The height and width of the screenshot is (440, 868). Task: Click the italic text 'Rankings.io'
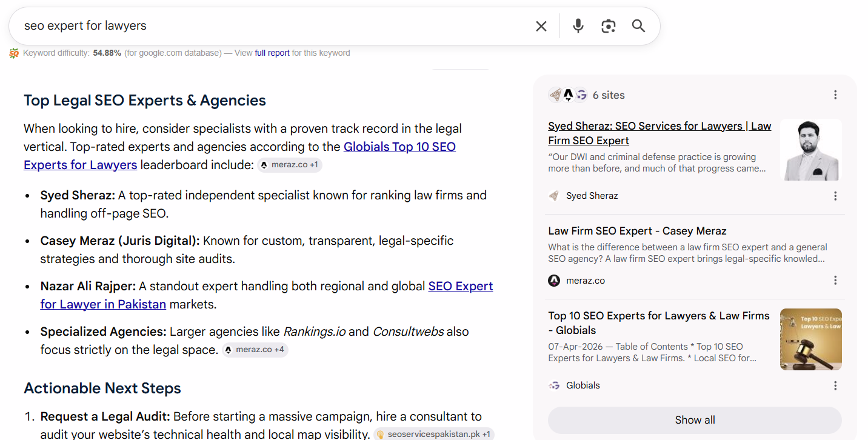[314, 332]
